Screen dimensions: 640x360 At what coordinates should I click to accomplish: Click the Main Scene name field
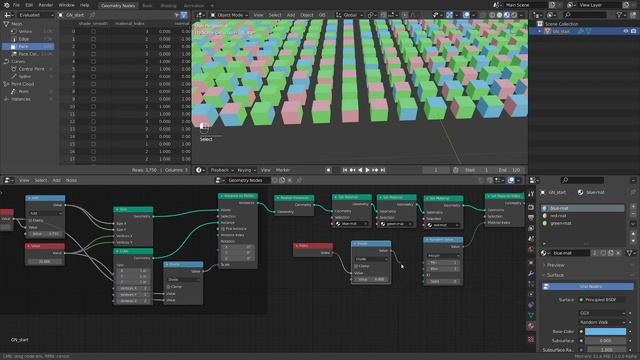[524, 5]
